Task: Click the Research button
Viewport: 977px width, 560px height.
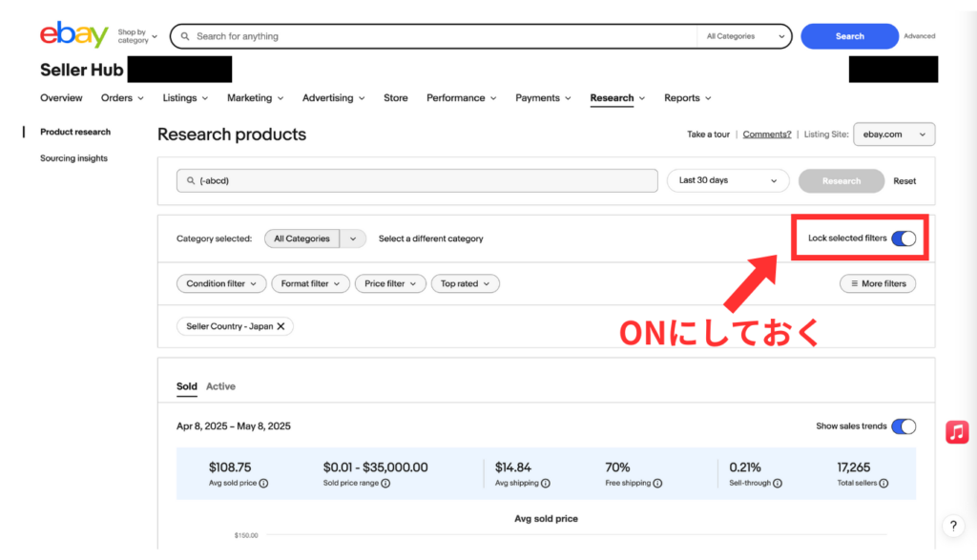Action: pos(842,181)
